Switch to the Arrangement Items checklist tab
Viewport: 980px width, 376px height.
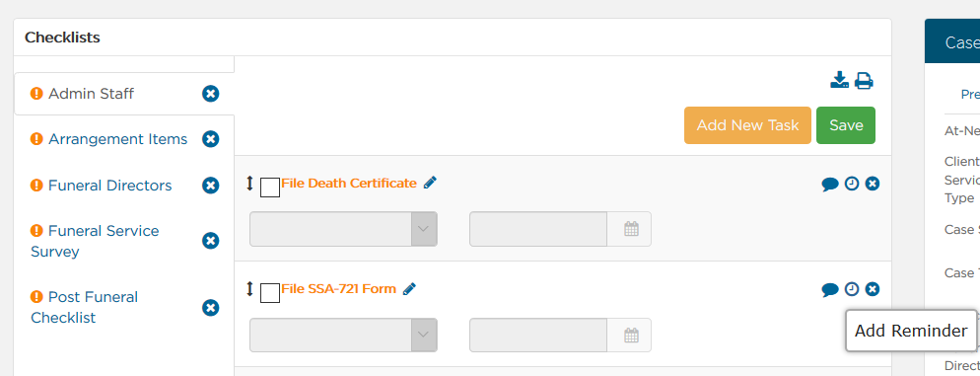click(x=117, y=139)
